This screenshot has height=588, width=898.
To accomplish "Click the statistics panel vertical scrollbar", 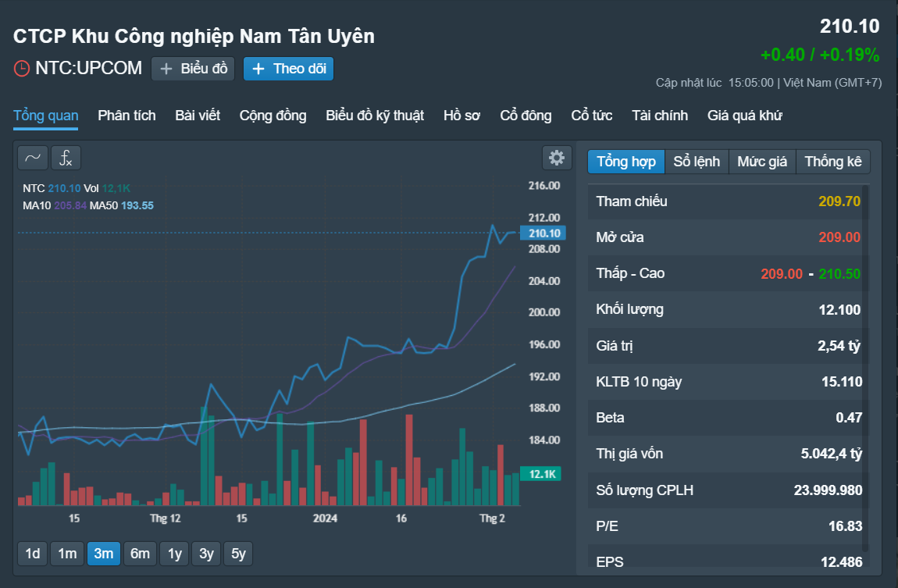I will coord(865,368).
